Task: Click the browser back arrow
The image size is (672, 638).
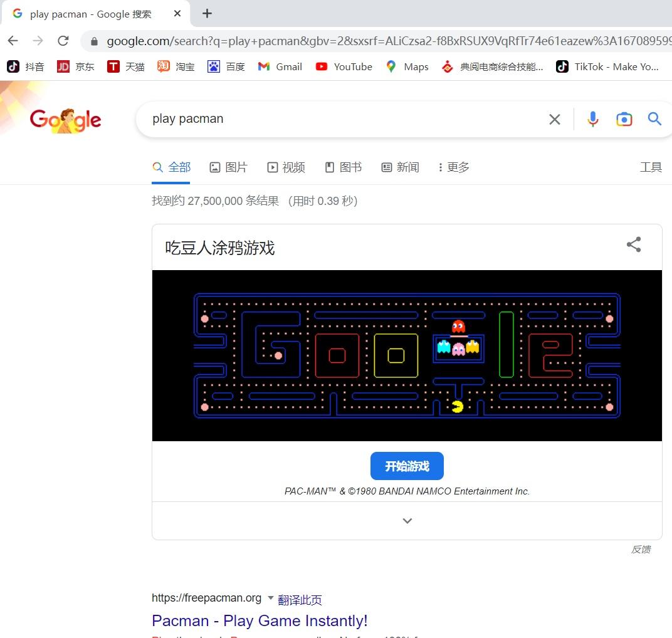Action: pos(13,41)
